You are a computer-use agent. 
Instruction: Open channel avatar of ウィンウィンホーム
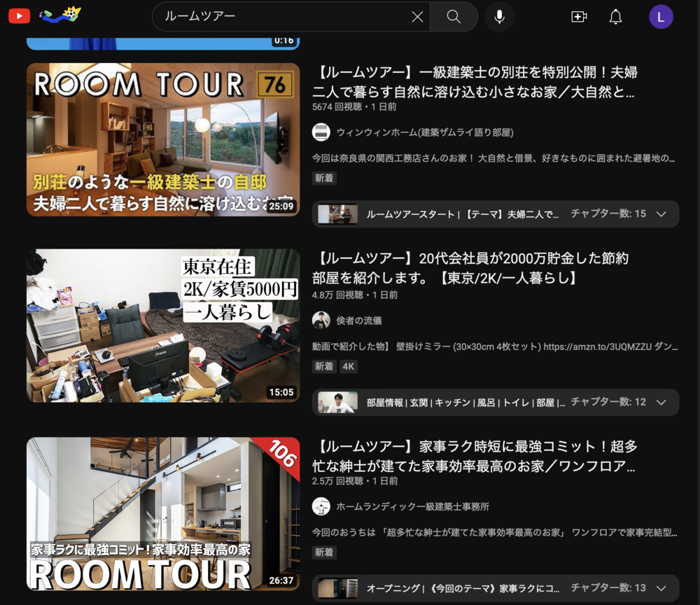(x=321, y=132)
